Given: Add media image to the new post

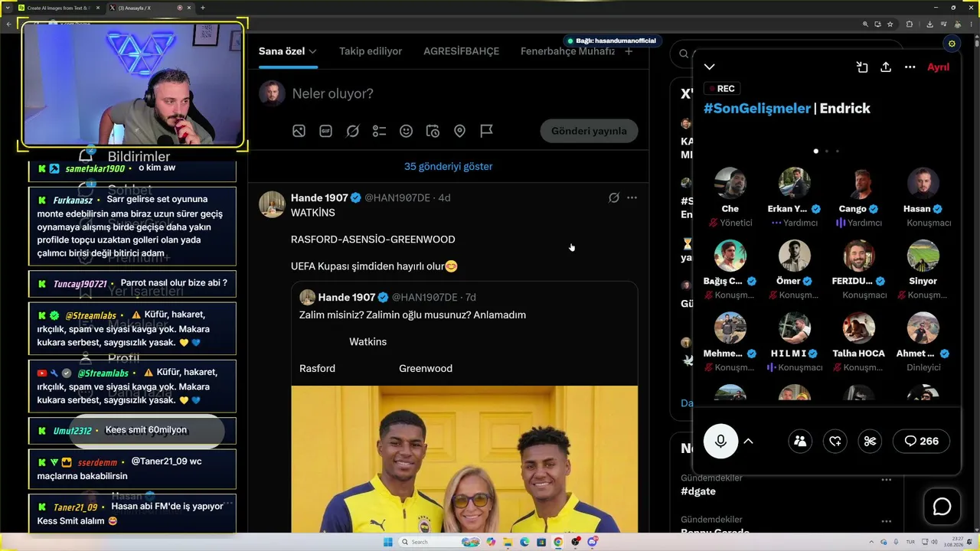Looking at the screenshot, I should tap(299, 131).
